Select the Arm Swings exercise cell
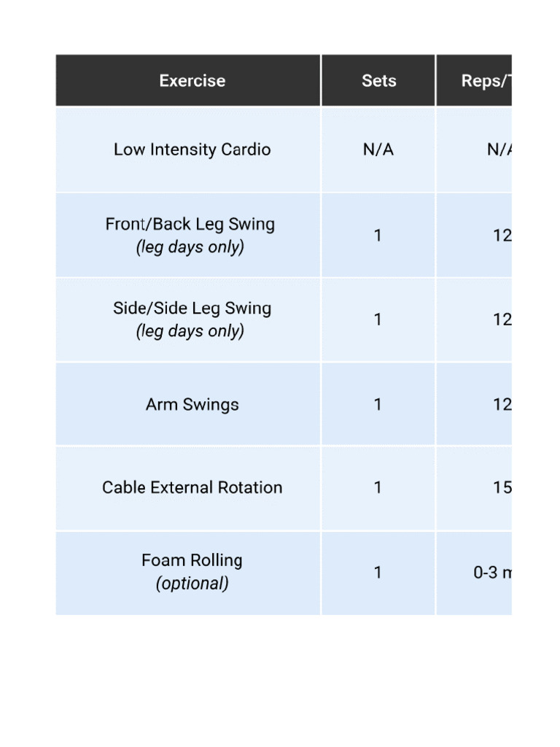Viewport: 560px width, 747px height. coord(192,404)
